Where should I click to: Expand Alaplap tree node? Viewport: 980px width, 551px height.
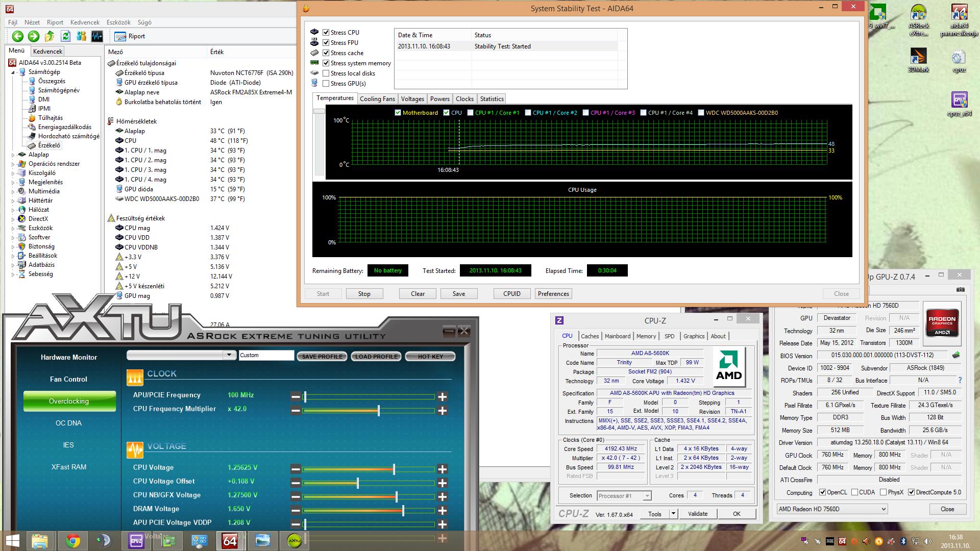click(13, 155)
